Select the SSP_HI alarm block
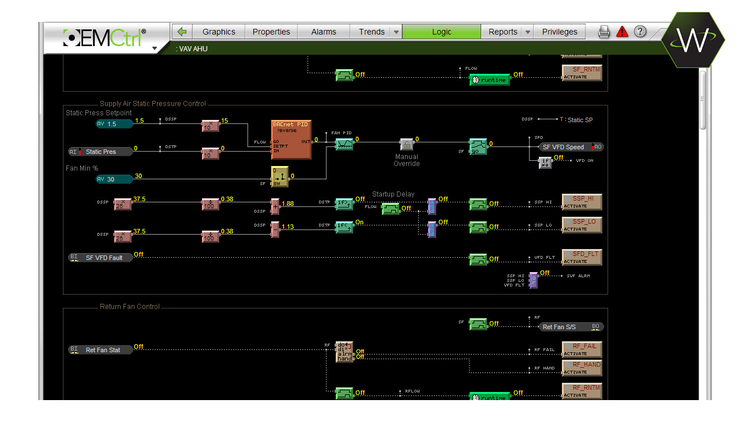The height and width of the screenshot is (422, 750). click(x=580, y=200)
